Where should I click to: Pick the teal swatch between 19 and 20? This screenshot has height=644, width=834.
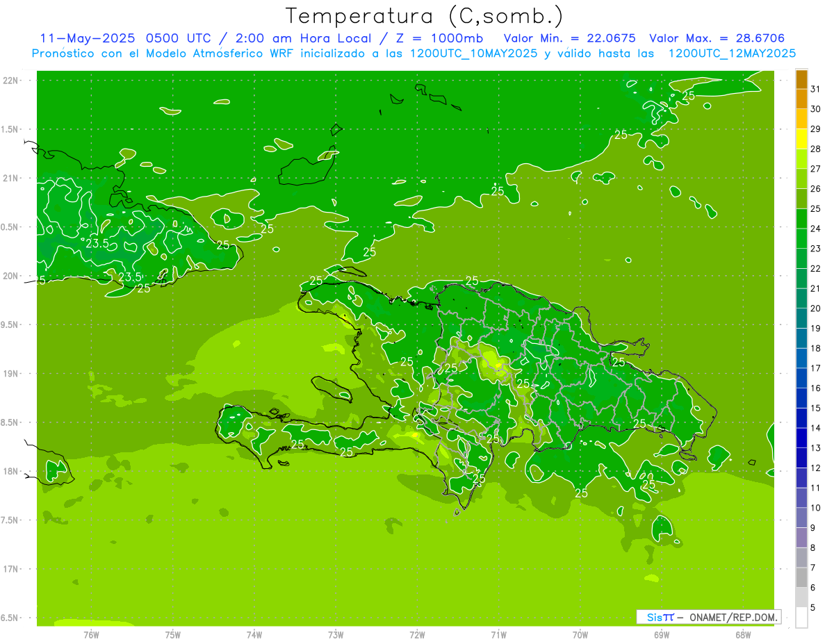click(801, 318)
